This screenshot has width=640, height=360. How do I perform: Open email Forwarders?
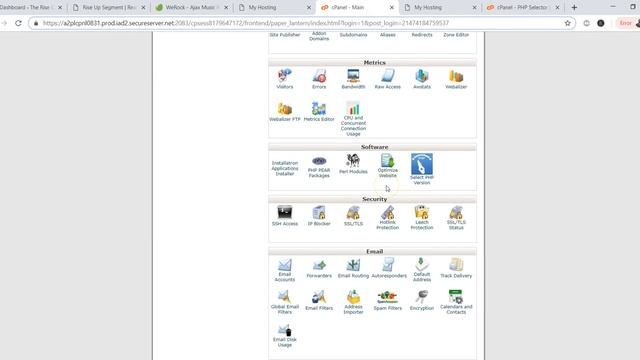pyautogui.click(x=319, y=269)
